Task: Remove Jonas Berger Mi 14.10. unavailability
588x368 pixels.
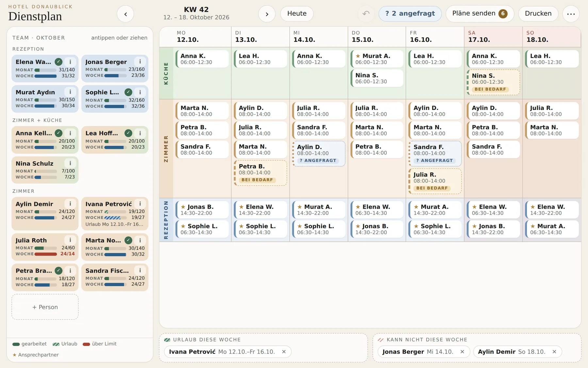Action: pyautogui.click(x=462, y=352)
